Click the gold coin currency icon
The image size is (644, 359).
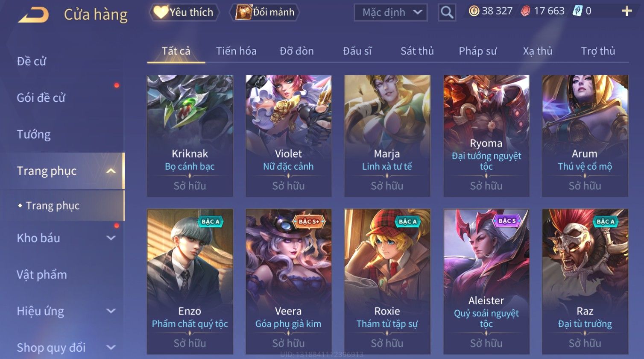(474, 11)
